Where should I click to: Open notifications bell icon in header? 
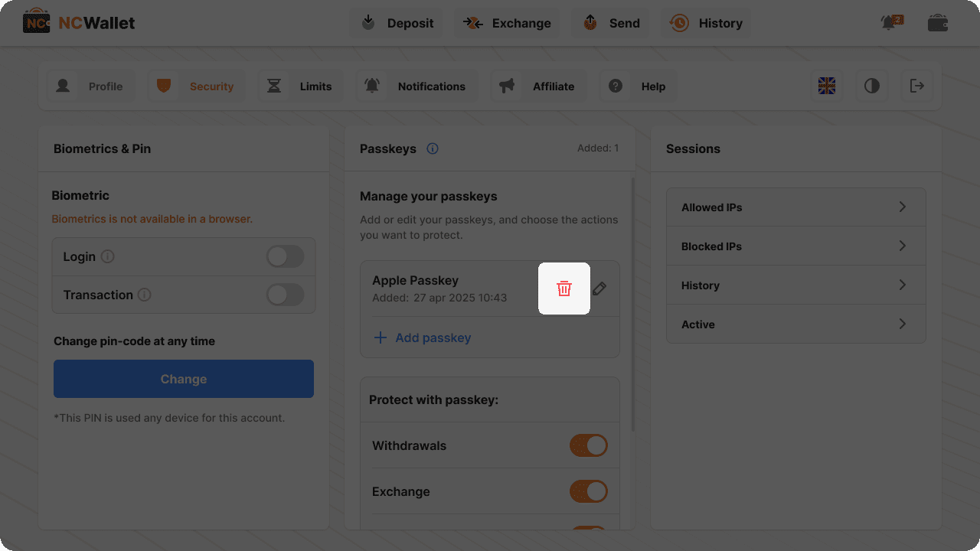[889, 23]
